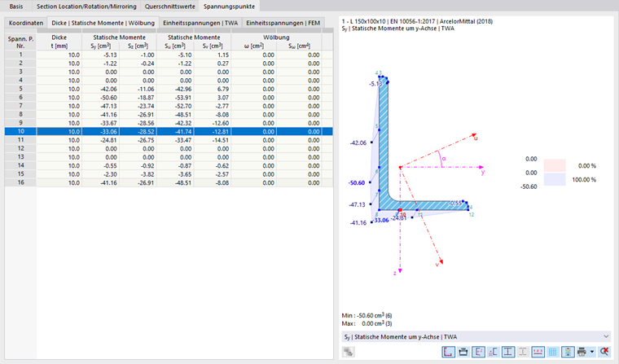The image size is (619, 364).
Task: Click the lavender legend color swatch
Action: tap(555, 179)
